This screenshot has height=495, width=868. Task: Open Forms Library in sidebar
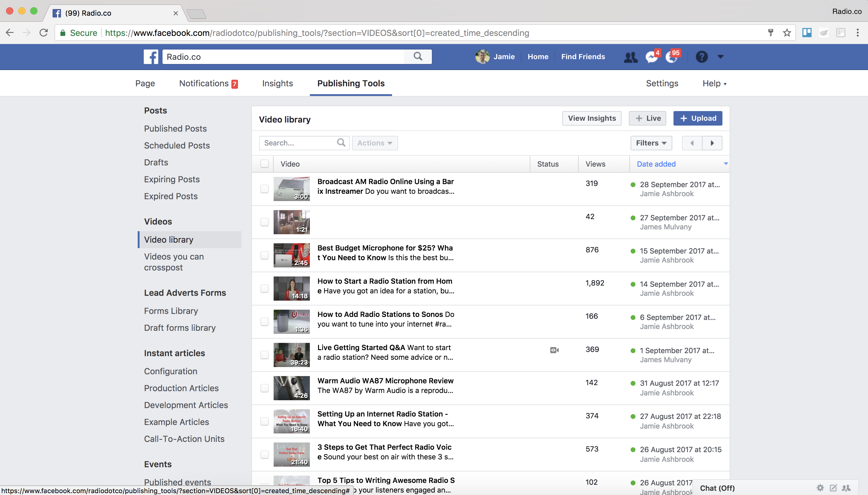click(x=171, y=311)
